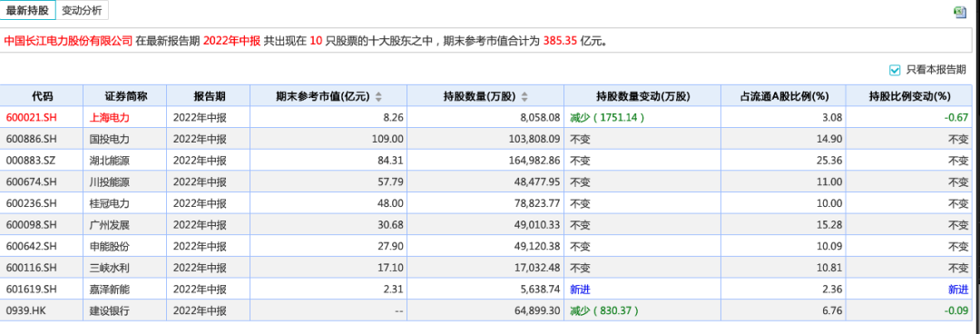The image size is (980, 334).
Task: Click the 164,982.86 holdings cell
Action: 485,160
